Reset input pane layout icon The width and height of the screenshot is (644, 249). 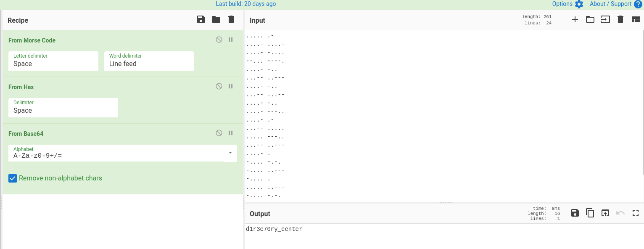[x=636, y=19]
